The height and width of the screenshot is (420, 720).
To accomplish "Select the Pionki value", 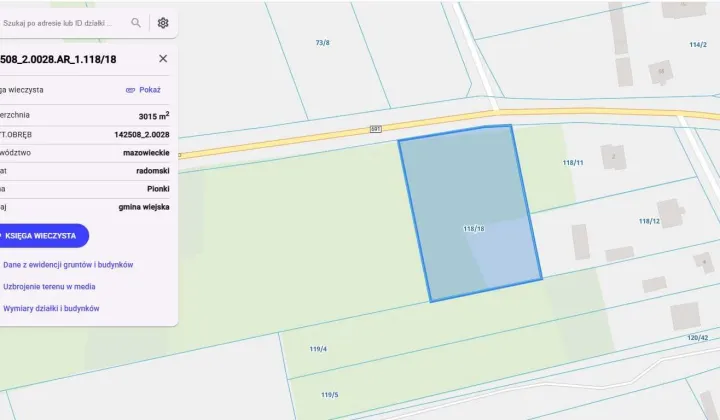I will pos(158,189).
